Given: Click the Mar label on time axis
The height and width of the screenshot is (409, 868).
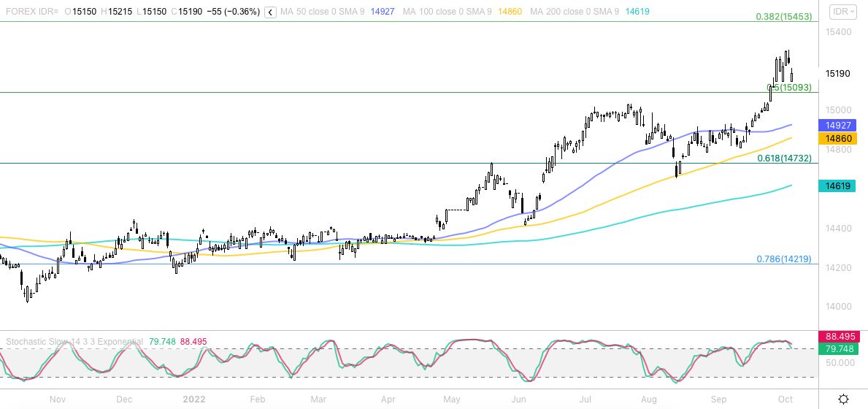Looking at the screenshot, I should click(x=318, y=399).
